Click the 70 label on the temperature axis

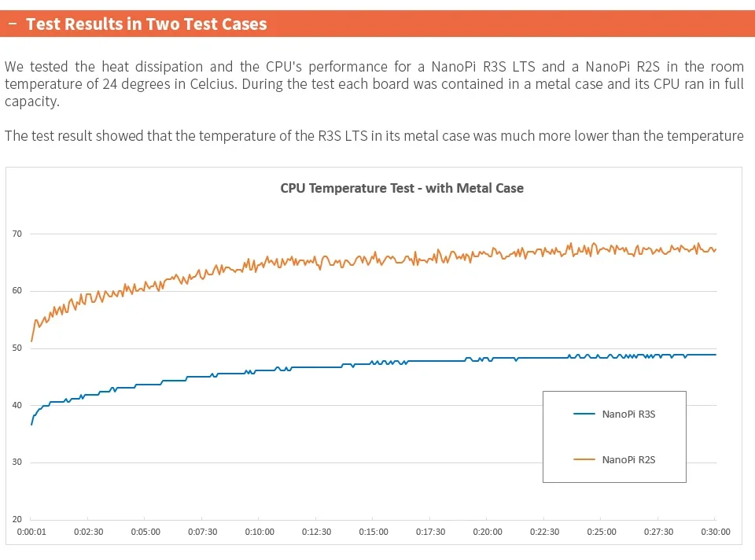[17, 234]
